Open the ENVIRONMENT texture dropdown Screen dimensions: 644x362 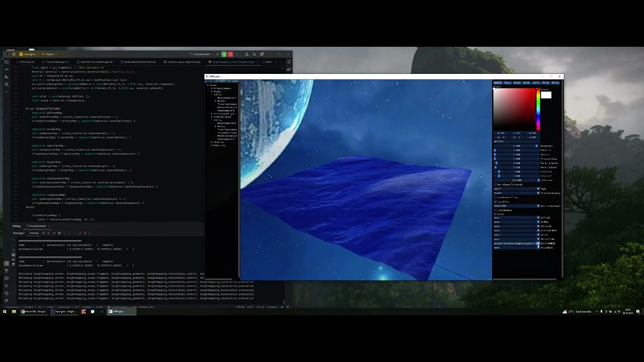click(x=516, y=243)
